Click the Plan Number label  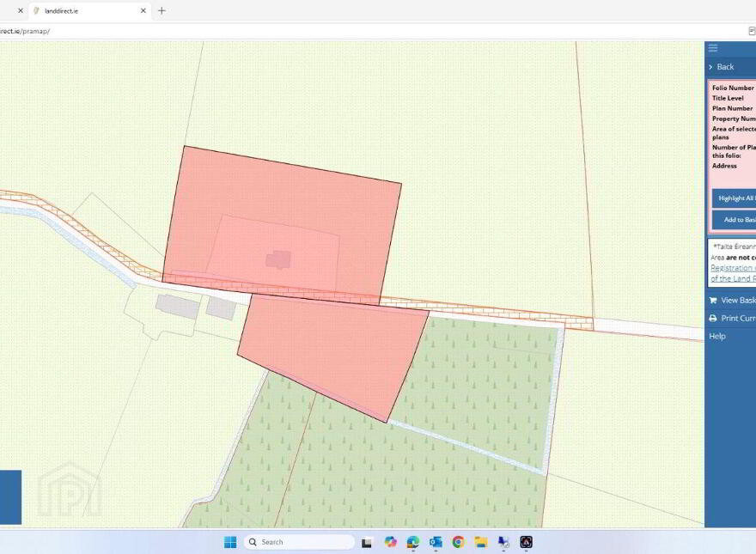732,108
